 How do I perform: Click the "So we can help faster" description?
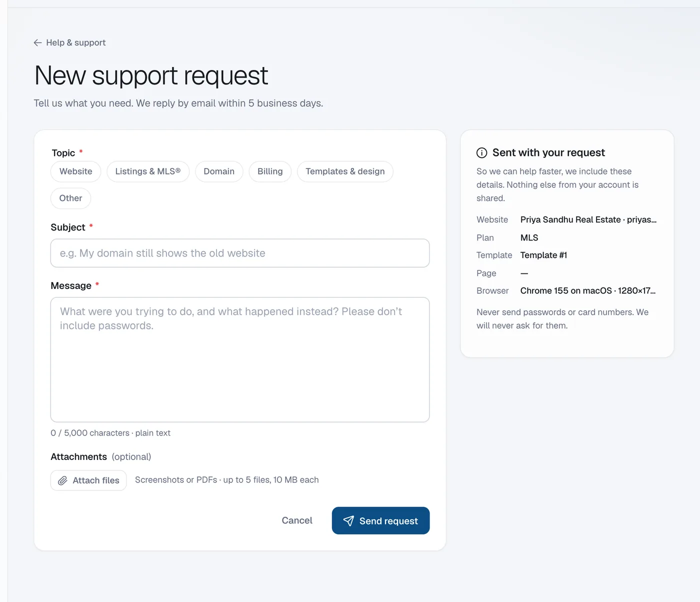tap(557, 185)
